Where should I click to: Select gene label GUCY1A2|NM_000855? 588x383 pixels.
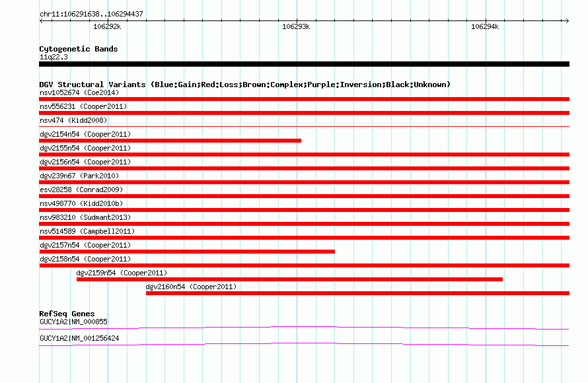(73, 322)
